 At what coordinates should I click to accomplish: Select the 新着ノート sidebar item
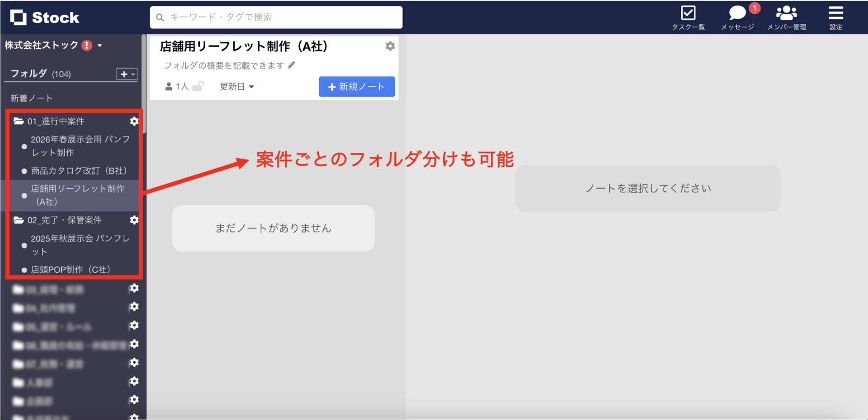coord(30,98)
